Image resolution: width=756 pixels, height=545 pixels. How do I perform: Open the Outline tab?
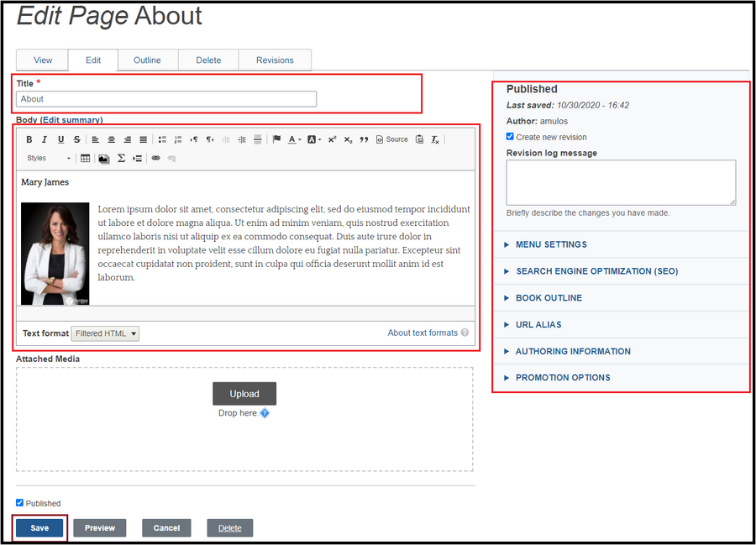(147, 60)
